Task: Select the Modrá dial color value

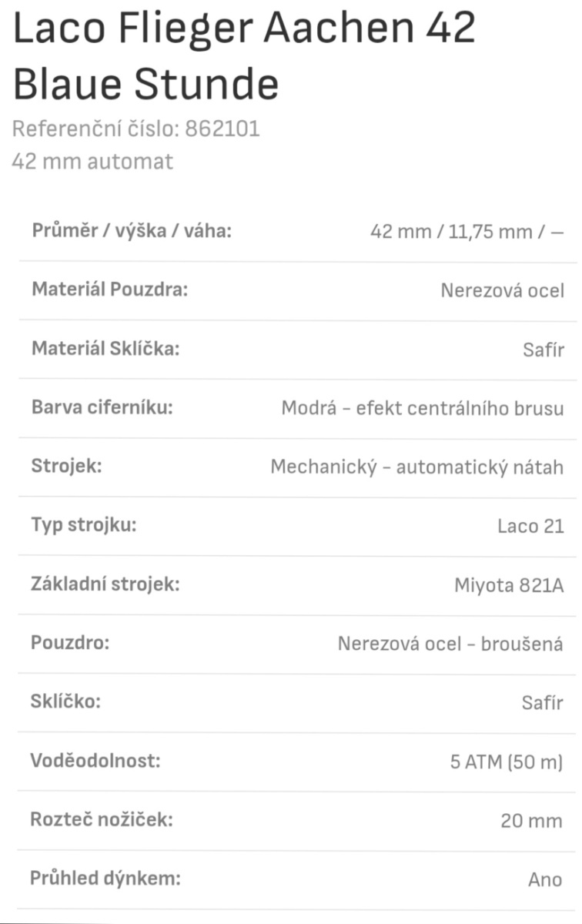Action: 422,408
